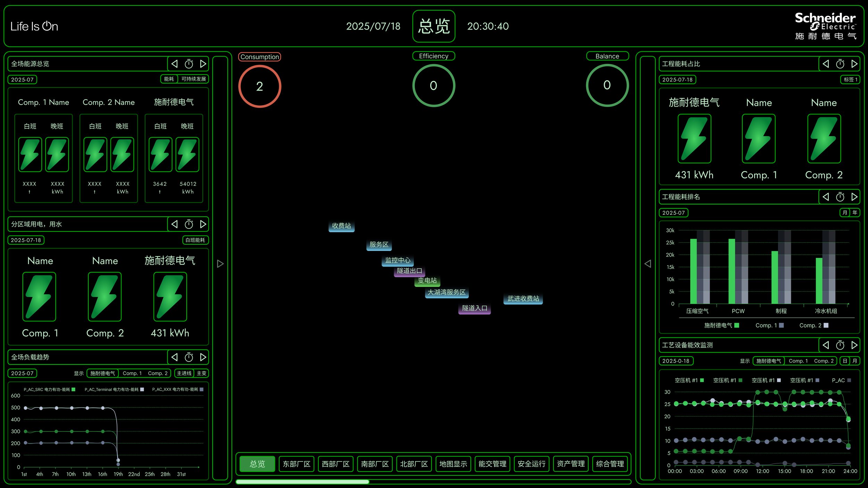Click the 大湖湾服务区 map label
The width and height of the screenshot is (868, 488).
[446, 292]
